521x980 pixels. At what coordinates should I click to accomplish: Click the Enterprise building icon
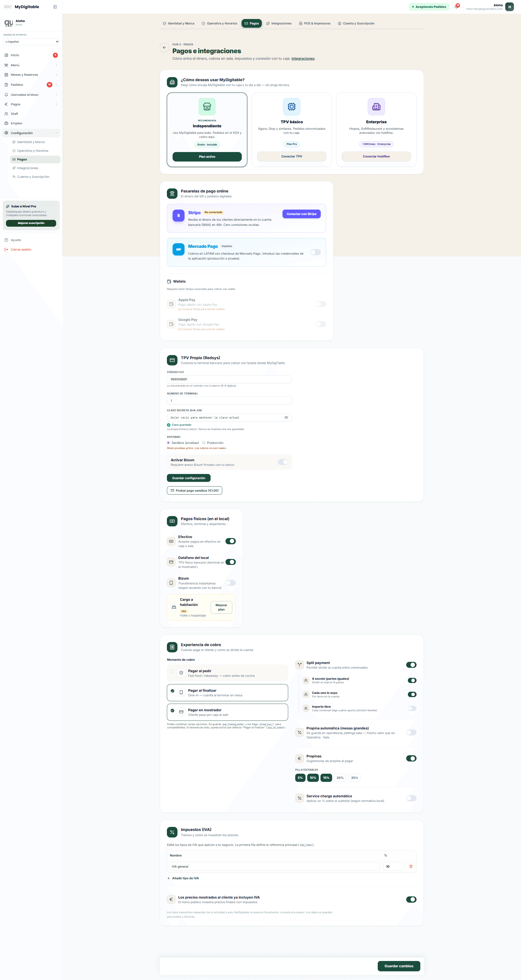[376, 106]
